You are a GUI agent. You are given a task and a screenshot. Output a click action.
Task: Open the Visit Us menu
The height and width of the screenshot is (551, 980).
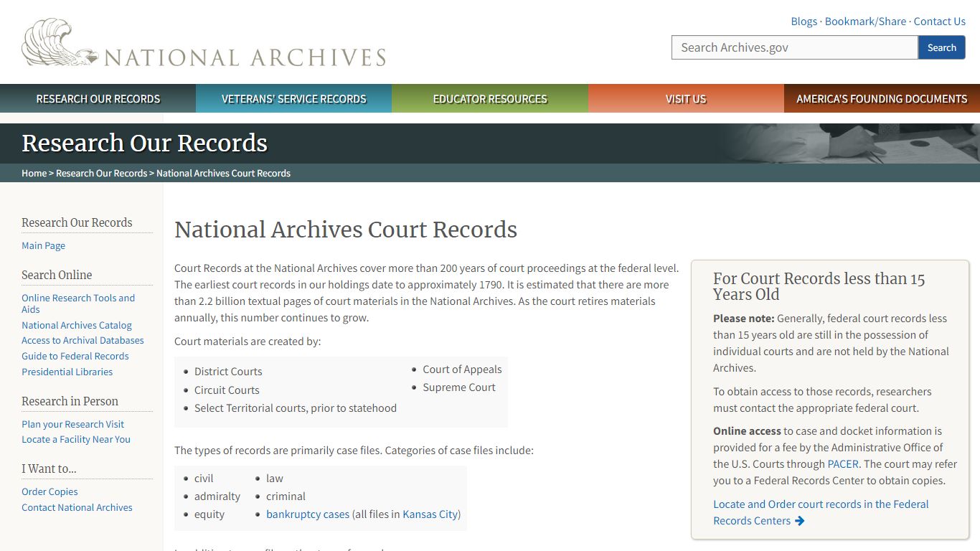[686, 99]
